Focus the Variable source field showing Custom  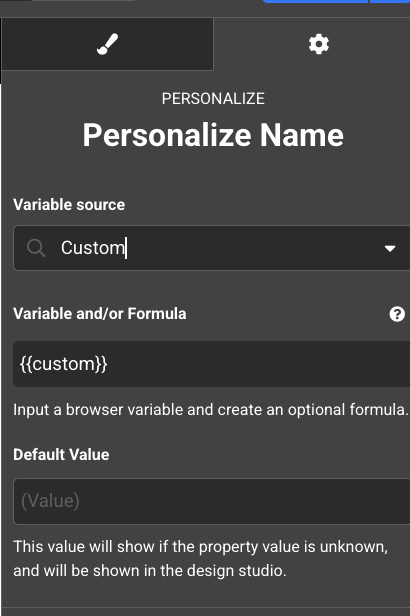pyautogui.click(x=212, y=248)
